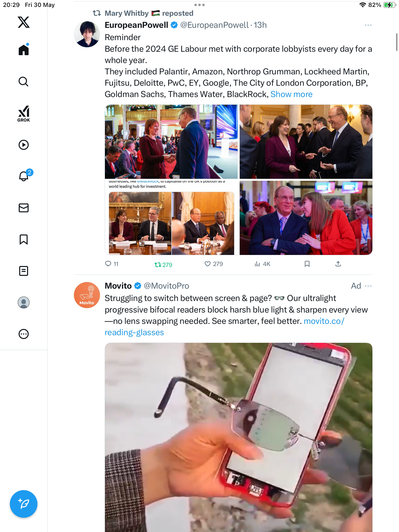Toggle bookmark on EuropeanPowell post
Viewport: 399px width, 532px height.
coord(307,264)
